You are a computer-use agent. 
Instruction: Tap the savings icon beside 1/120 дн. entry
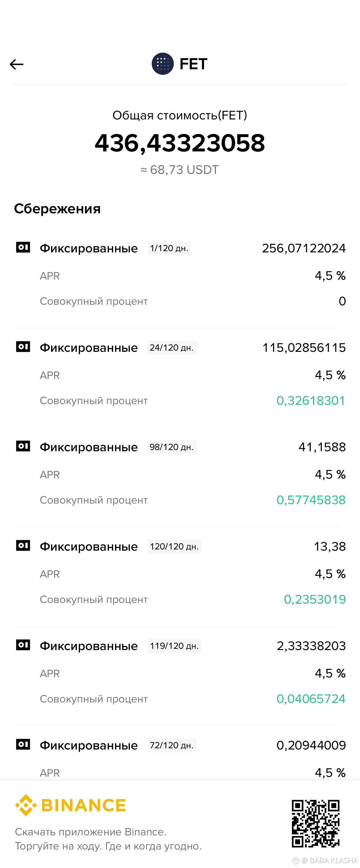tap(23, 247)
